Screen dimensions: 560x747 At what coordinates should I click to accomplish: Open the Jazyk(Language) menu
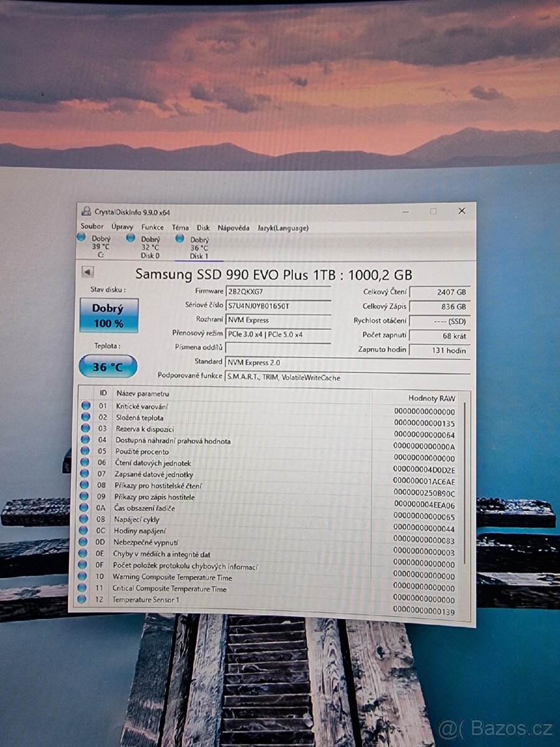pyautogui.click(x=283, y=228)
